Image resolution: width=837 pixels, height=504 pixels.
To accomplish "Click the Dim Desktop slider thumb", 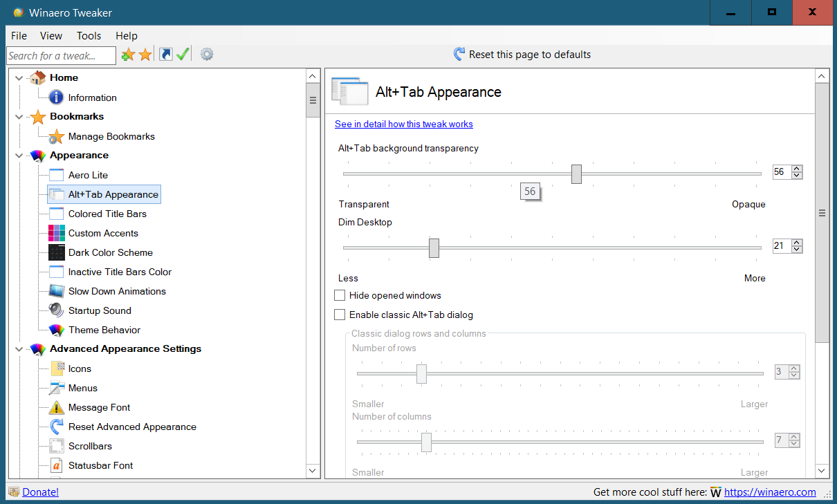I will coord(434,248).
